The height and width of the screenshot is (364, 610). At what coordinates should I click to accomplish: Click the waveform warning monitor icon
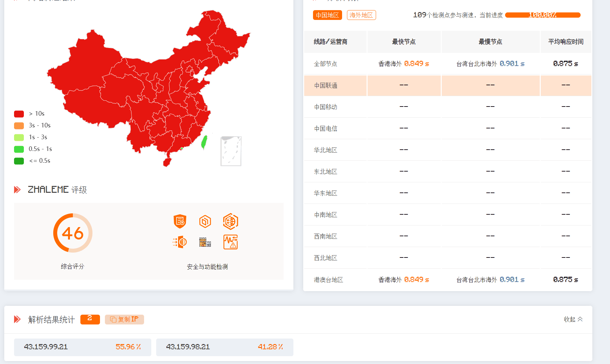230,242
